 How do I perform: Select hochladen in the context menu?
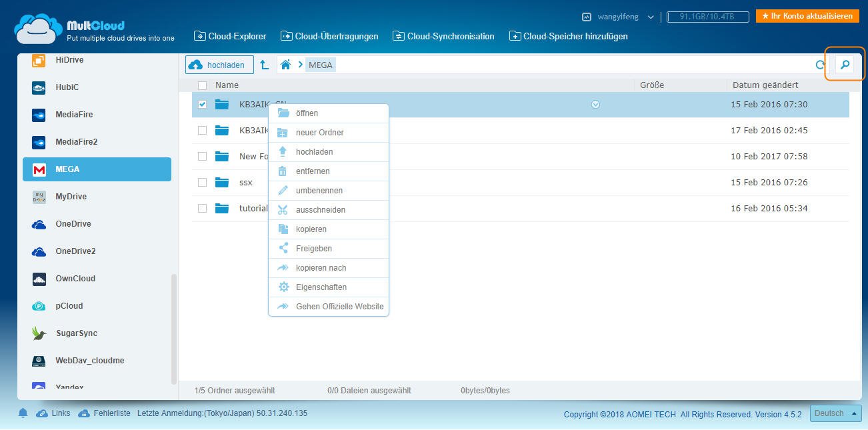[329, 152]
